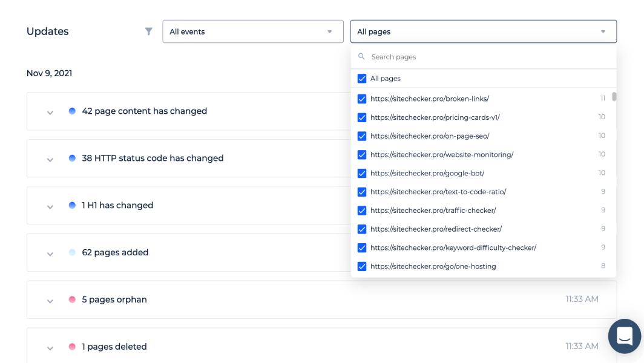The image size is (644, 363).
Task: Collapse the All pages dropdown
Action: 484,31
